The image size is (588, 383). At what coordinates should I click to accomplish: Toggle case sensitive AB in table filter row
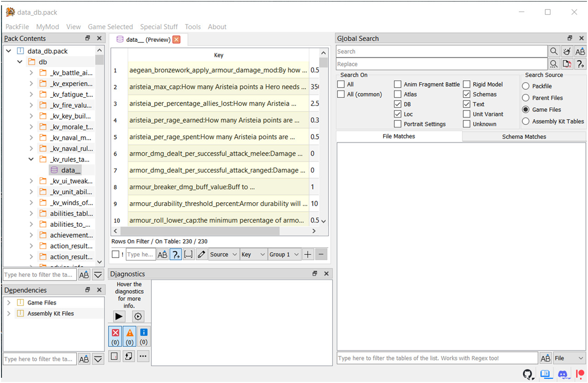pyautogui.click(x=162, y=254)
